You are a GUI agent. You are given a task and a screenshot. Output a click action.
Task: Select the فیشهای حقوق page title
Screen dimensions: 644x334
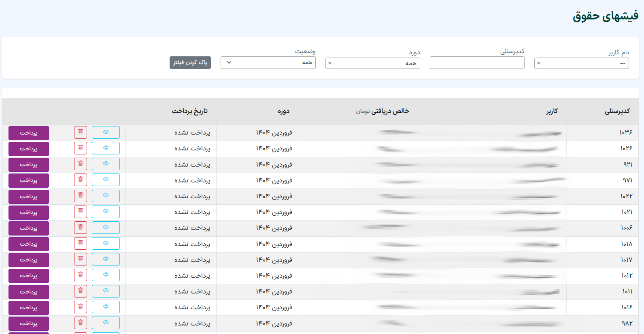(606, 16)
